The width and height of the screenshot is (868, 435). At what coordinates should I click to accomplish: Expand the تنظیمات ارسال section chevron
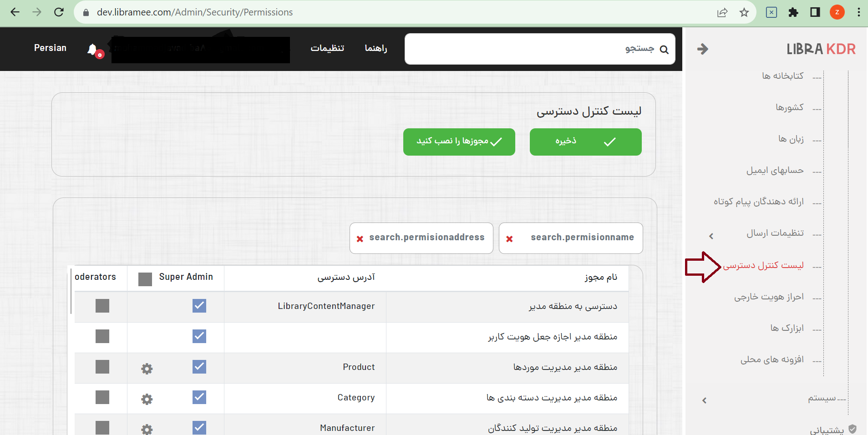711,236
